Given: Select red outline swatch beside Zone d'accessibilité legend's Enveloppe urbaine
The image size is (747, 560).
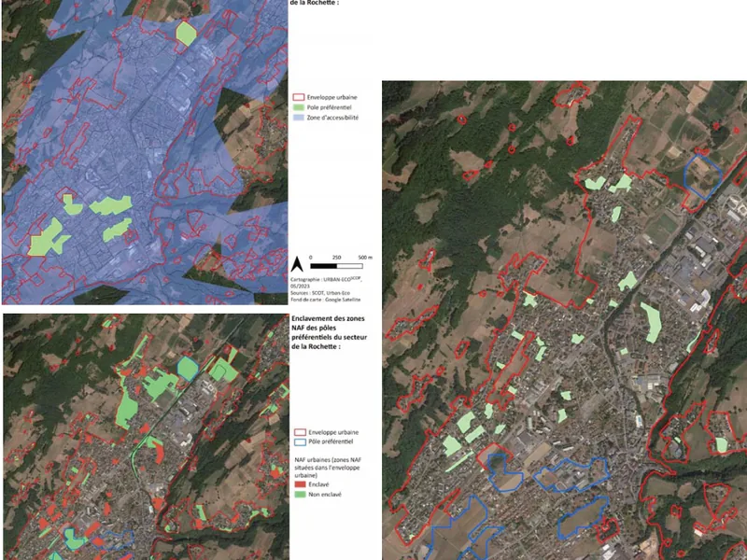Looking at the screenshot, I should pos(298,97).
